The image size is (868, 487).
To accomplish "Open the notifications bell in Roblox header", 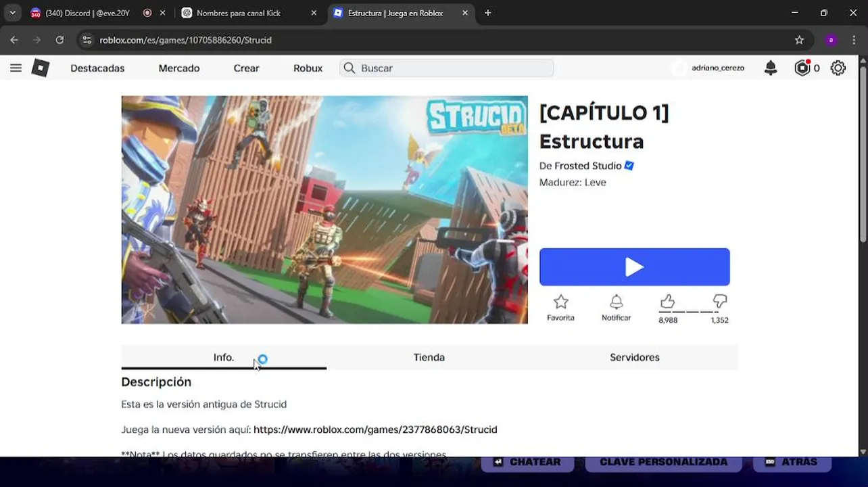I will 771,68.
